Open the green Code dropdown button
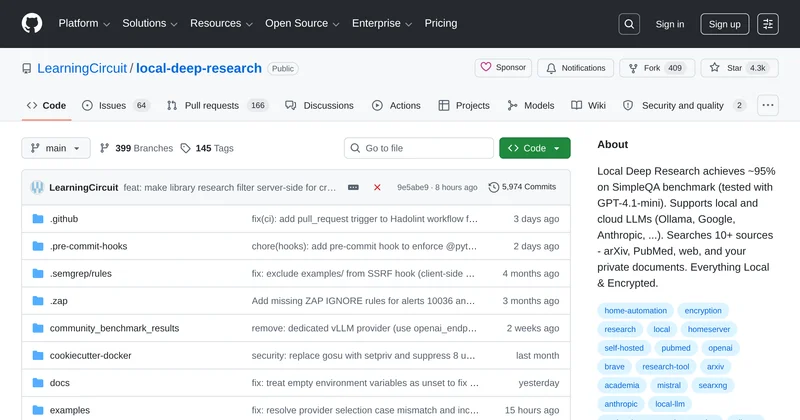800x420 pixels. 534,148
